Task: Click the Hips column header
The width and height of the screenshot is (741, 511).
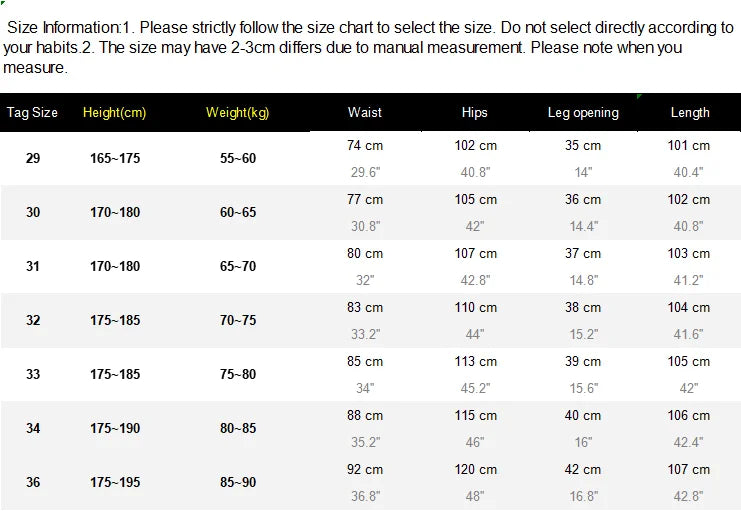Action: 475,113
